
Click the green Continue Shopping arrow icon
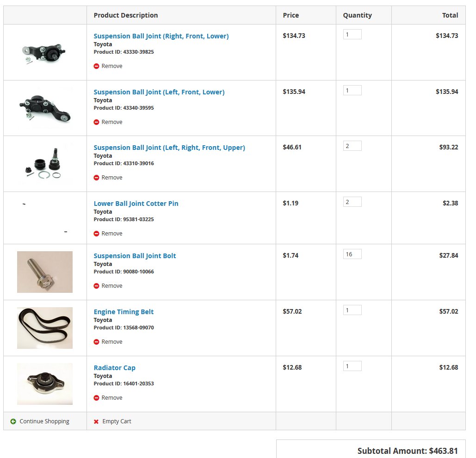point(13,421)
